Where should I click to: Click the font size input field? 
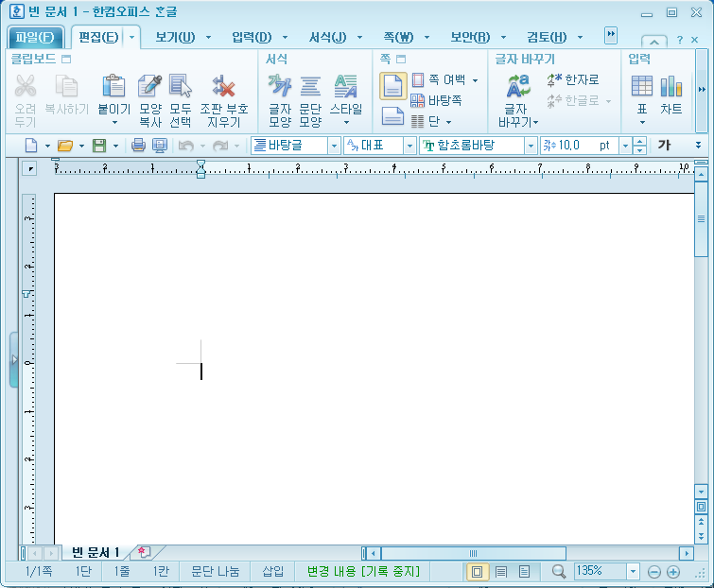[x=580, y=146]
